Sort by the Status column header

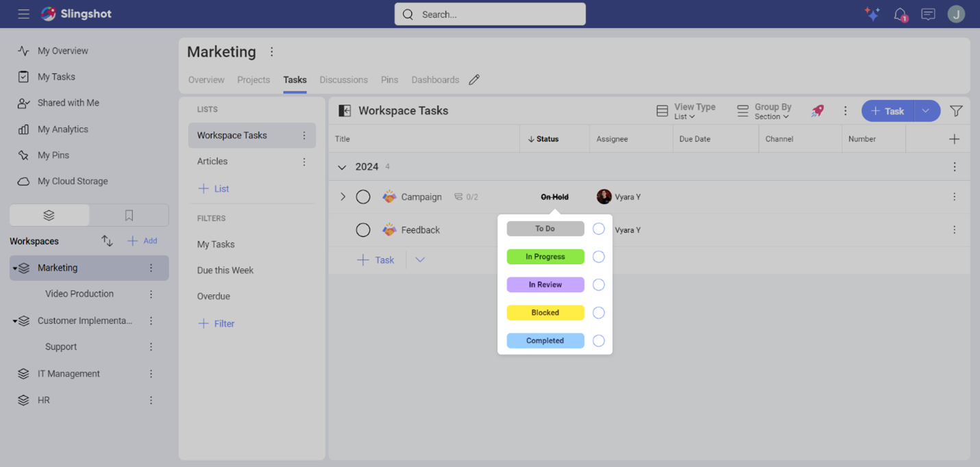click(543, 139)
